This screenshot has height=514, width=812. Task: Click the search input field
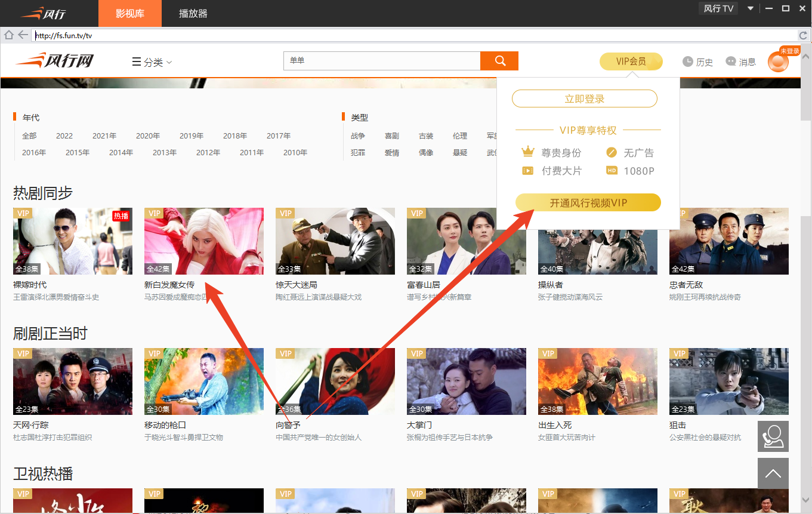pyautogui.click(x=382, y=61)
